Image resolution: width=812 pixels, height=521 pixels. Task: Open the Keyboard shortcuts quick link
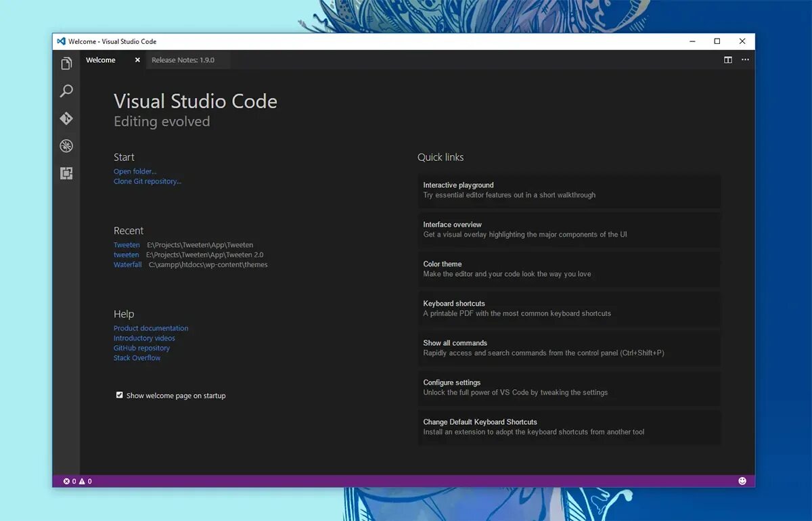569,309
